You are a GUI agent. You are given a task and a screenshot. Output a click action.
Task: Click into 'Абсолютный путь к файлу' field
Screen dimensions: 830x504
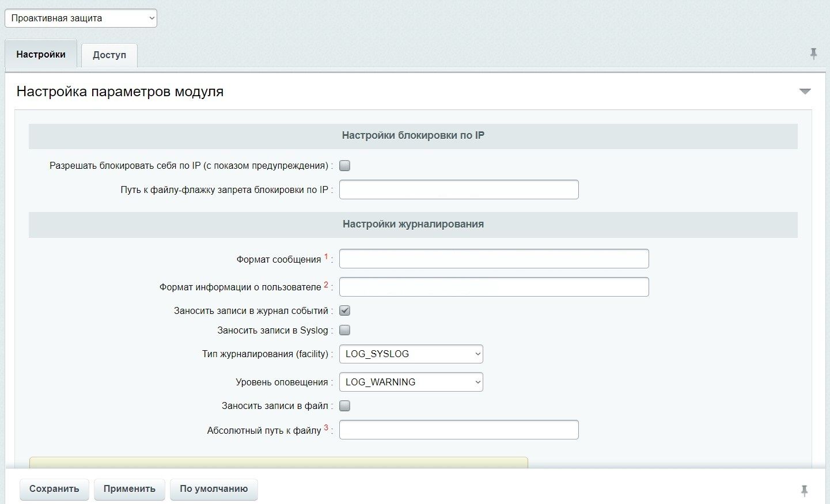pyautogui.click(x=458, y=430)
